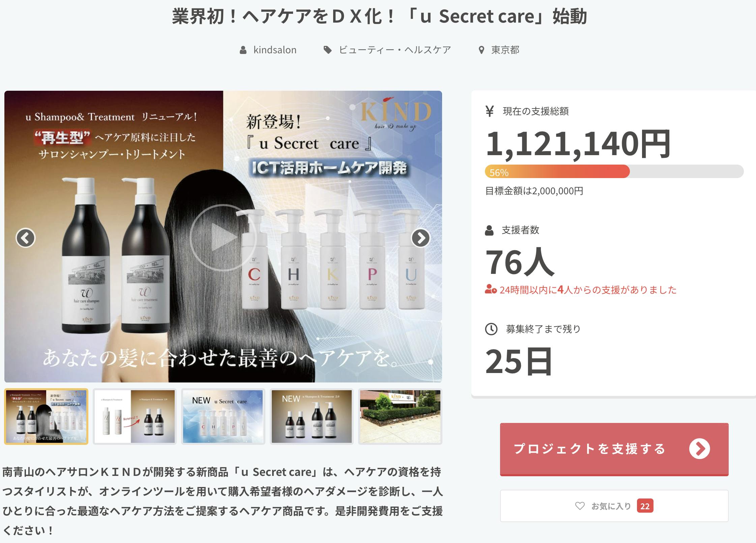This screenshot has height=543, width=756.
Task: Select the first thumbnail with hair model
Action: coord(46,417)
